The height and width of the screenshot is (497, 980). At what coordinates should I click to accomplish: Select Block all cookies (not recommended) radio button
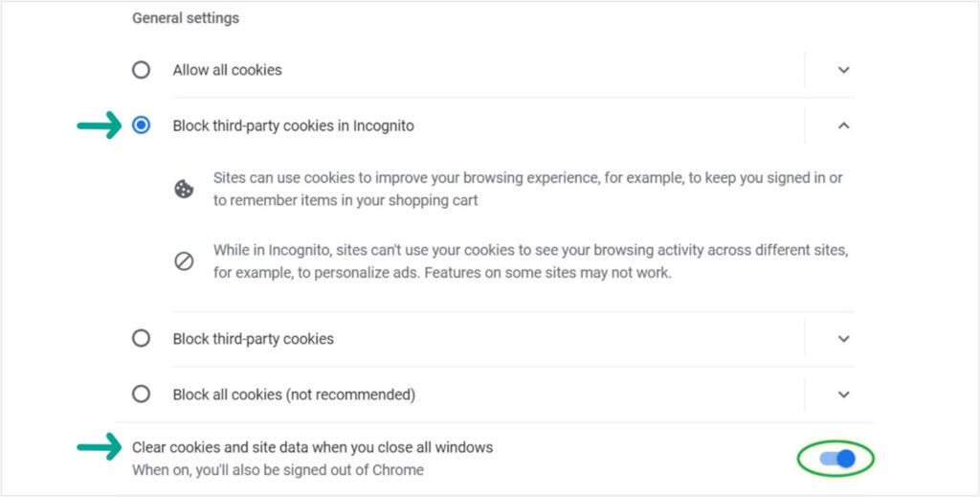click(x=142, y=394)
